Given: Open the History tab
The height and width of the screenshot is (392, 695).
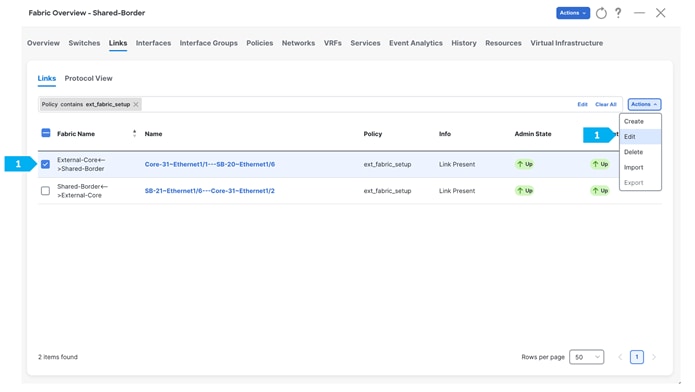Looking at the screenshot, I should (x=464, y=43).
